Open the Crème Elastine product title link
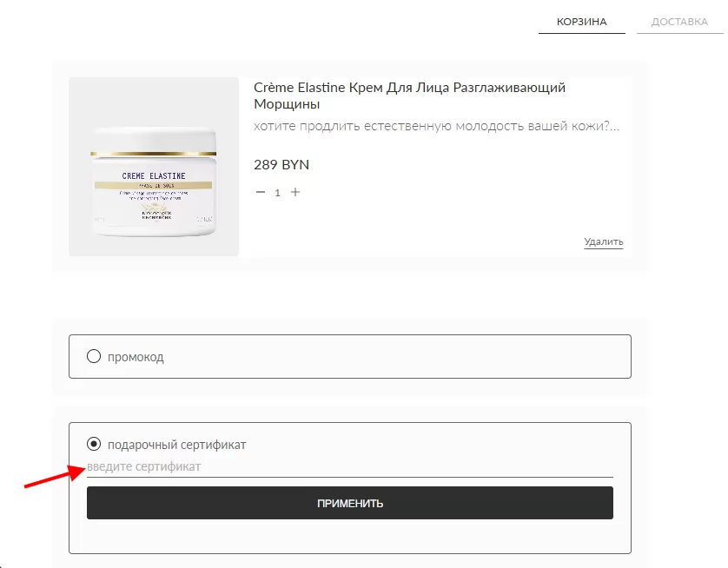 pos(409,96)
